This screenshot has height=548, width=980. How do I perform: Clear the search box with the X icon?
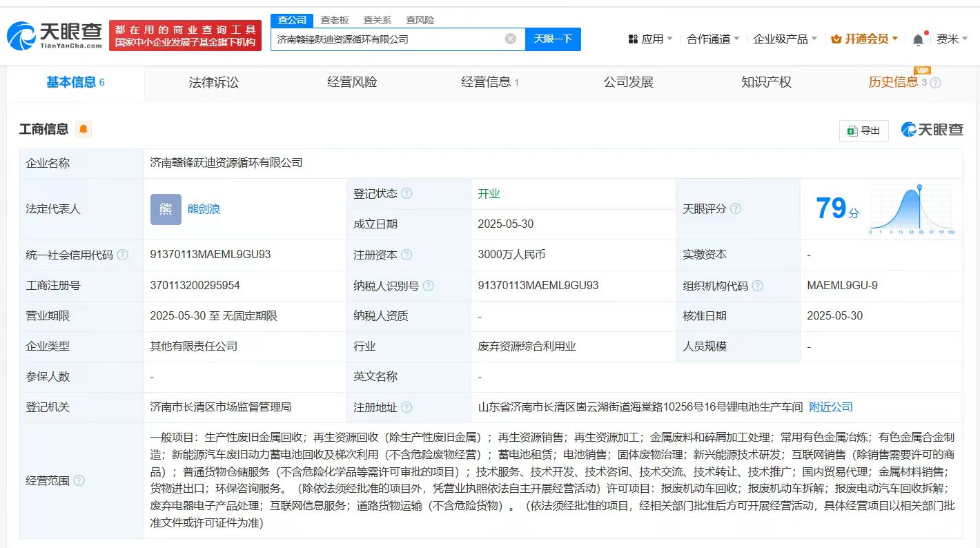[511, 39]
